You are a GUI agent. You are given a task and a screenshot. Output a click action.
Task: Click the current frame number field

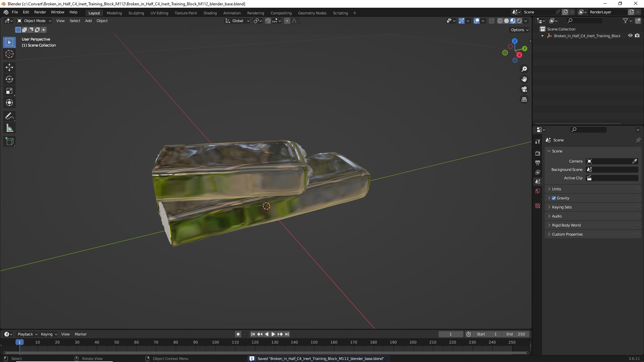[450, 334]
